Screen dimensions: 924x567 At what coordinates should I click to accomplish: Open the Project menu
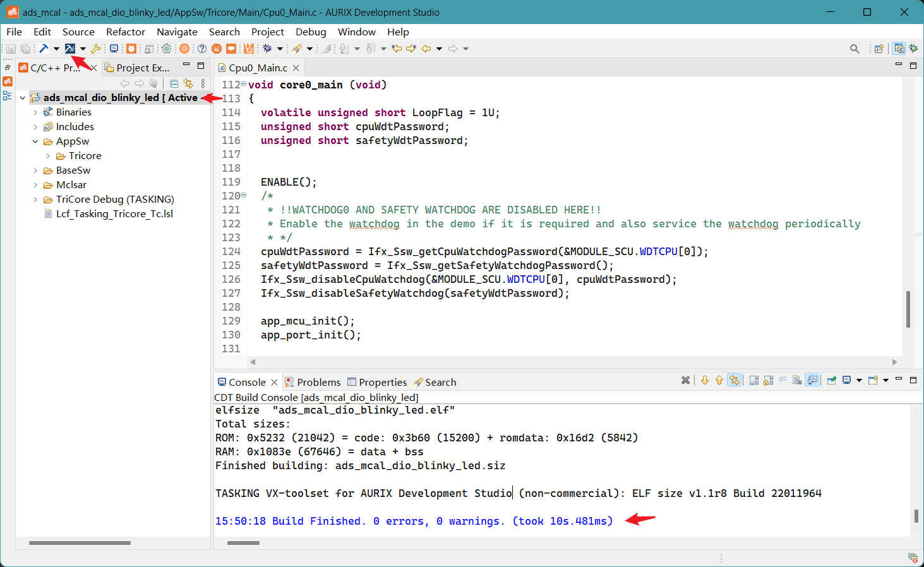coord(268,32)
